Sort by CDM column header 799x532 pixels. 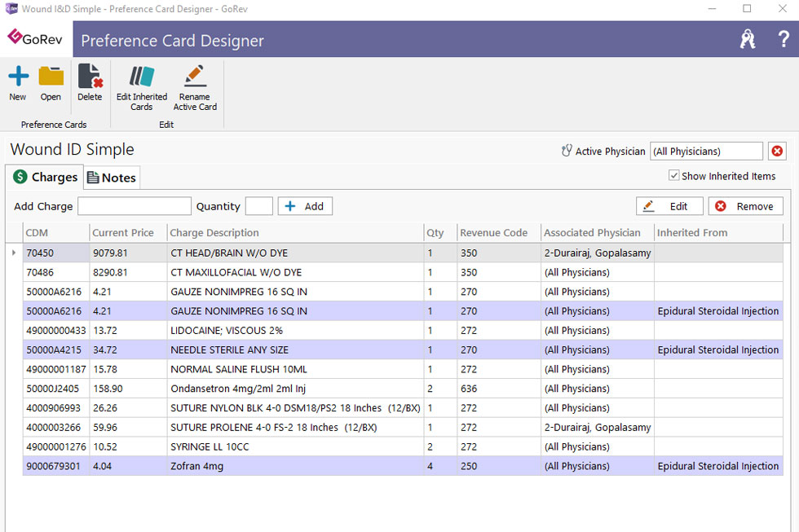pyautogui.click(x=56, y=233)
